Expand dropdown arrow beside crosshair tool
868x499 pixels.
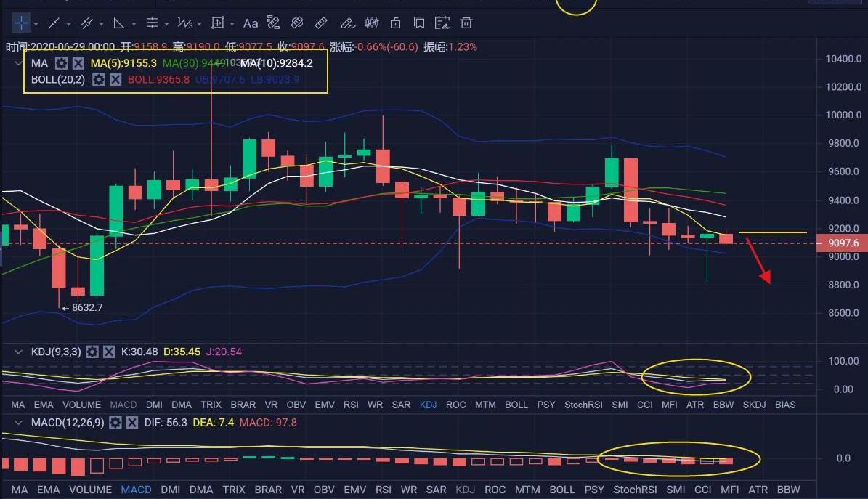(x=37, y=23)
